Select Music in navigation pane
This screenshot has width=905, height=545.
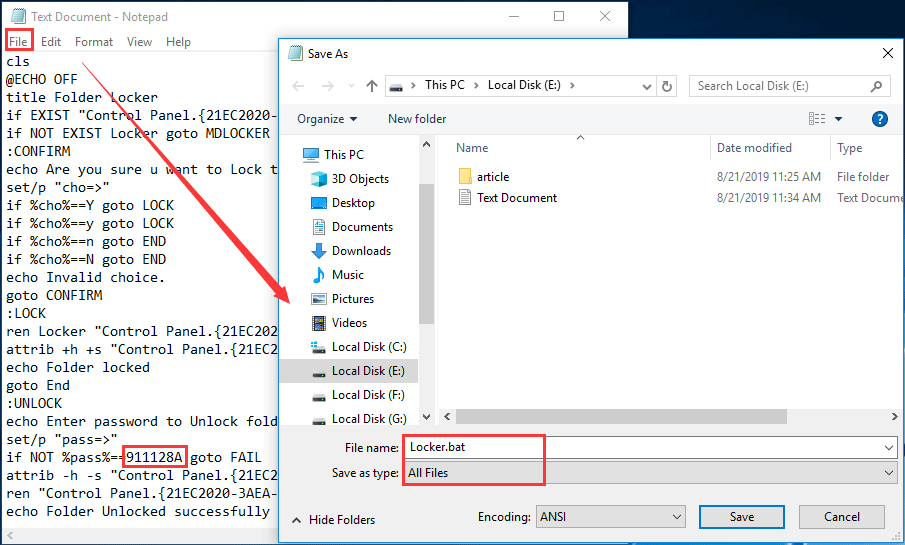tap(347, 275)
